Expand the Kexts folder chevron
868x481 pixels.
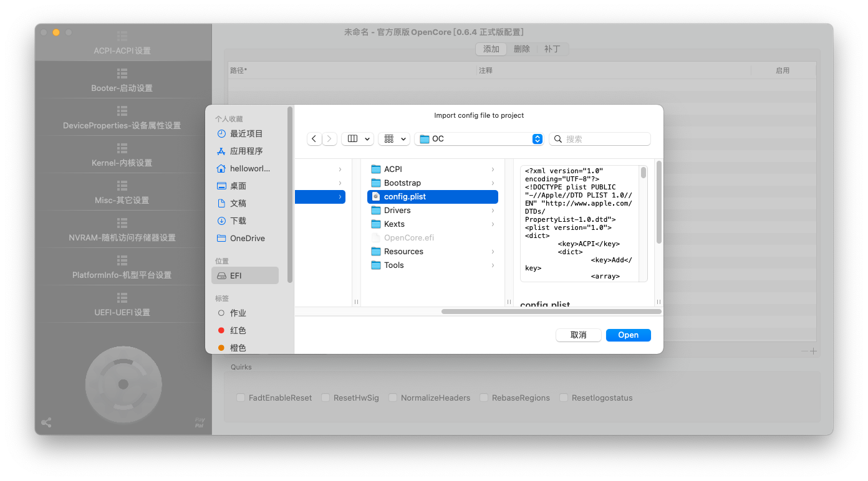(493, 224)
